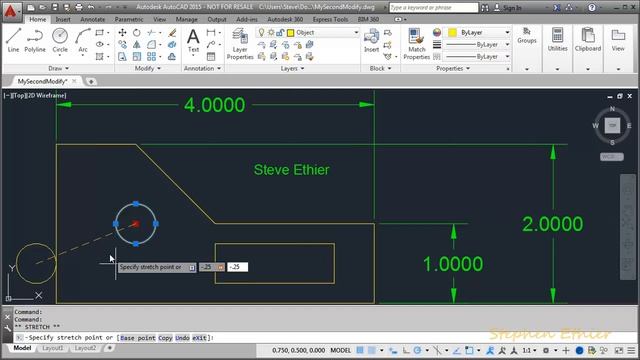
Task: Activate the Scale tool in Modify
Action: pyautogui.click(x=137, y=56)
